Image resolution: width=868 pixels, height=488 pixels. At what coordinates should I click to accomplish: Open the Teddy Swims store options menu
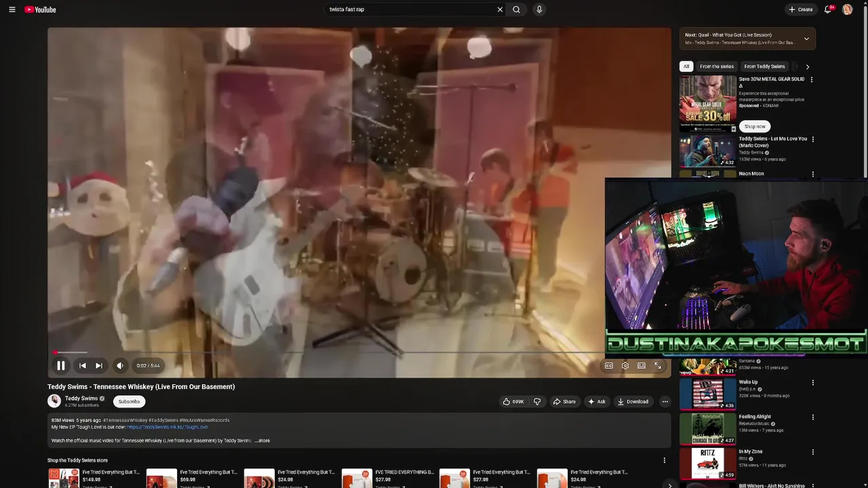tap(665, 460)
